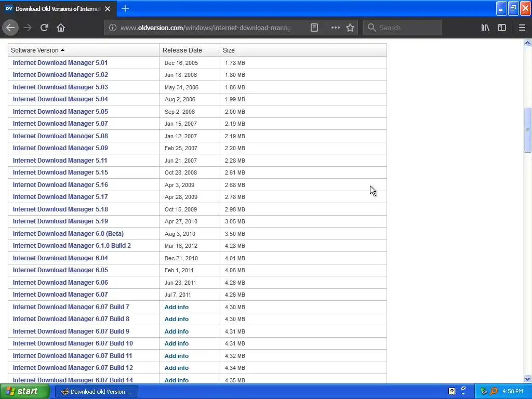Open a new browser tab
This screenshot has width=532, height=399.
(x=125, y=8)
